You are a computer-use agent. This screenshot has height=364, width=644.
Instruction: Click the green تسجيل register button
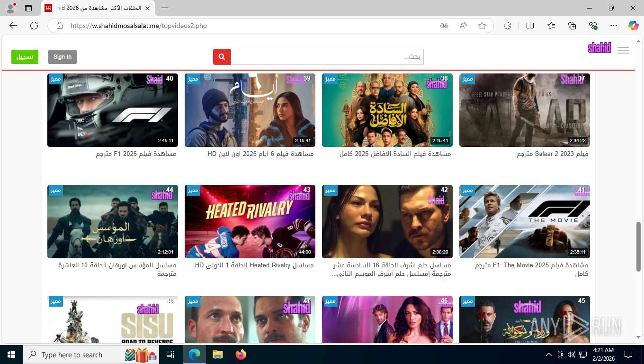(25, 57)
